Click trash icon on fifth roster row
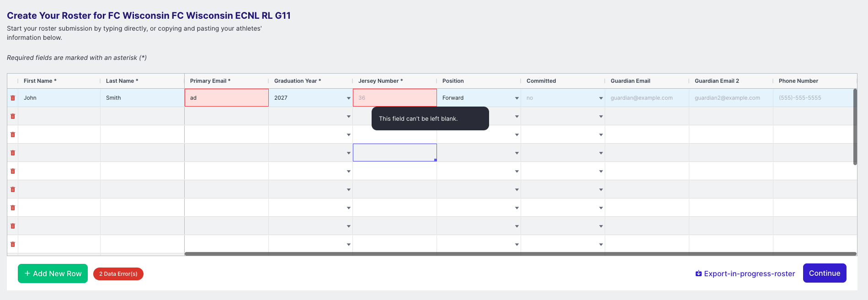 [x=13, y=171]
